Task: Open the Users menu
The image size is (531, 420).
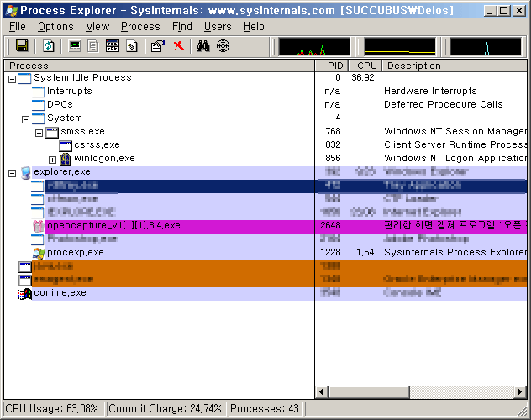Action: click(218, 26)
